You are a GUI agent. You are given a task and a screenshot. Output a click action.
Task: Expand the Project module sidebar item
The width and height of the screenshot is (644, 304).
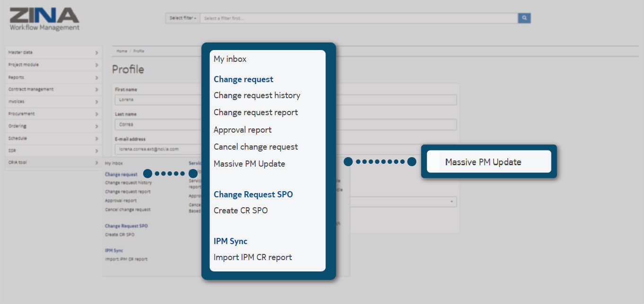click(x=53, y=65)
